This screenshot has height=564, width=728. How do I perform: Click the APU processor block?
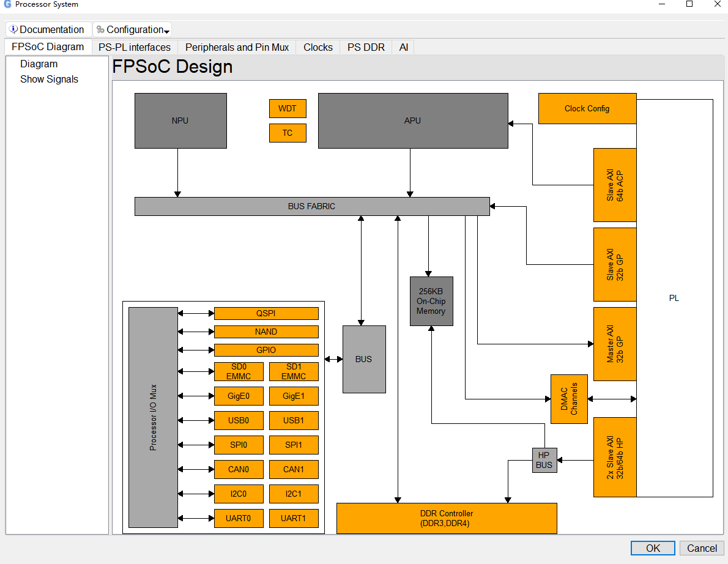413,121
